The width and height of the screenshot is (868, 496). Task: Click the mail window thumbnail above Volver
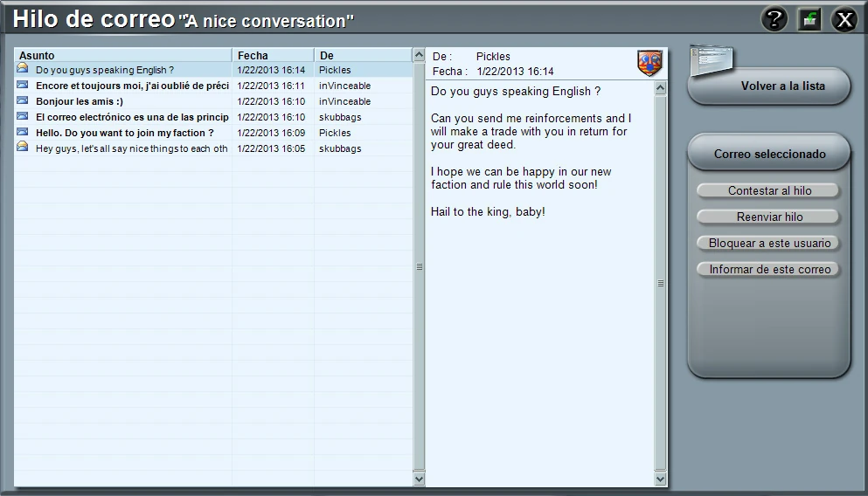[x=712, y=60]
